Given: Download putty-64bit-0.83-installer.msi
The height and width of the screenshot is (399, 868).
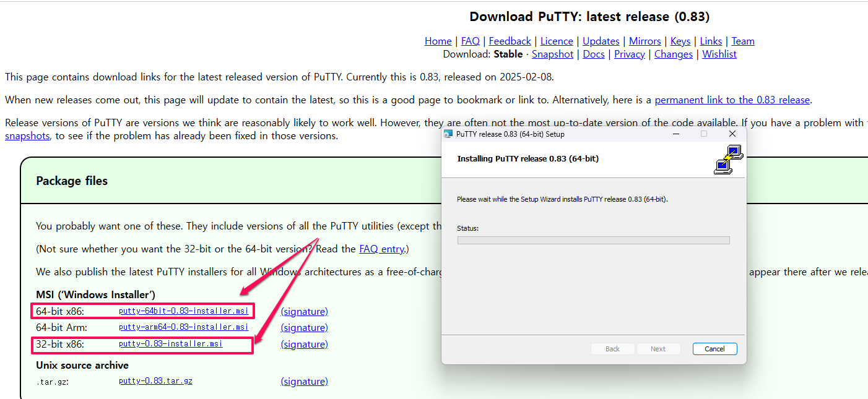Looking at the screenshot, I should (183, 311).
